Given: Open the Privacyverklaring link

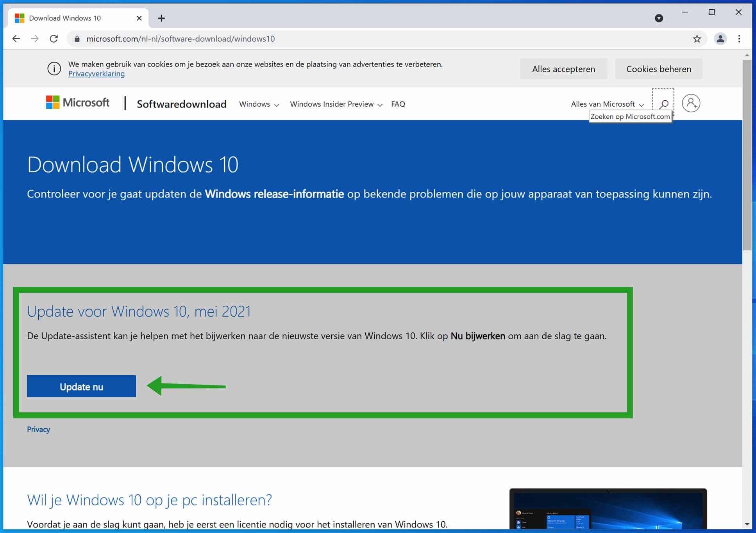Looking at the screenshot, I should 97,74.
